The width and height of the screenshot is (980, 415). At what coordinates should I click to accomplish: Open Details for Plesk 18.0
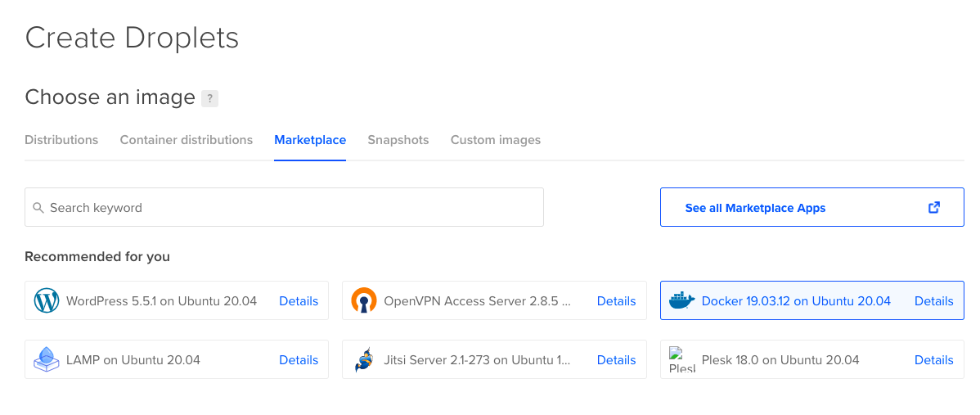[x=933, y=360]
